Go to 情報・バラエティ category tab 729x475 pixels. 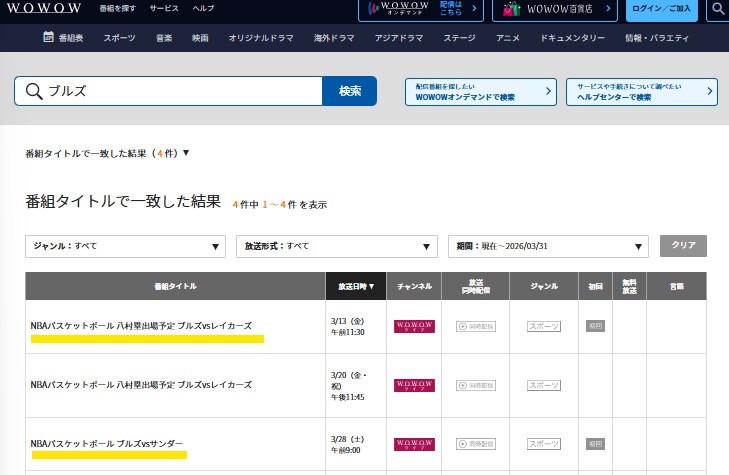tap(656, 38)
